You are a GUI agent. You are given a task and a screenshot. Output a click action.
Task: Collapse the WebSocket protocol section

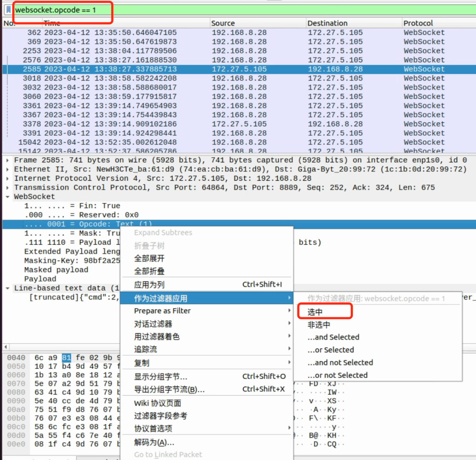pyautogui.click(x=7, y=196)
